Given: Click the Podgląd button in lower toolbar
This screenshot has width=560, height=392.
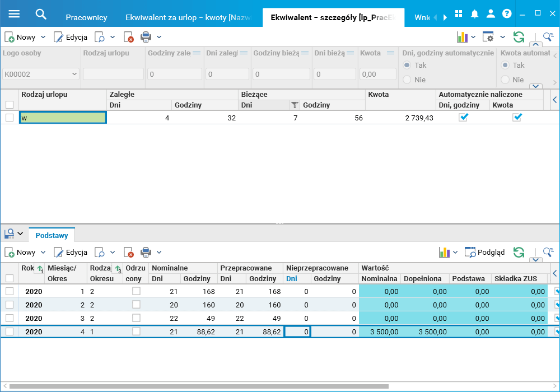Looking at the screenshot, I should pos(485,253).
